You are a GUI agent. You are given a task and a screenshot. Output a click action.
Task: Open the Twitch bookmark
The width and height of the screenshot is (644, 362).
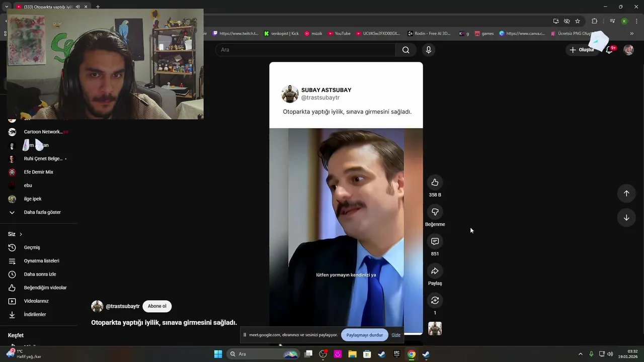235,34
